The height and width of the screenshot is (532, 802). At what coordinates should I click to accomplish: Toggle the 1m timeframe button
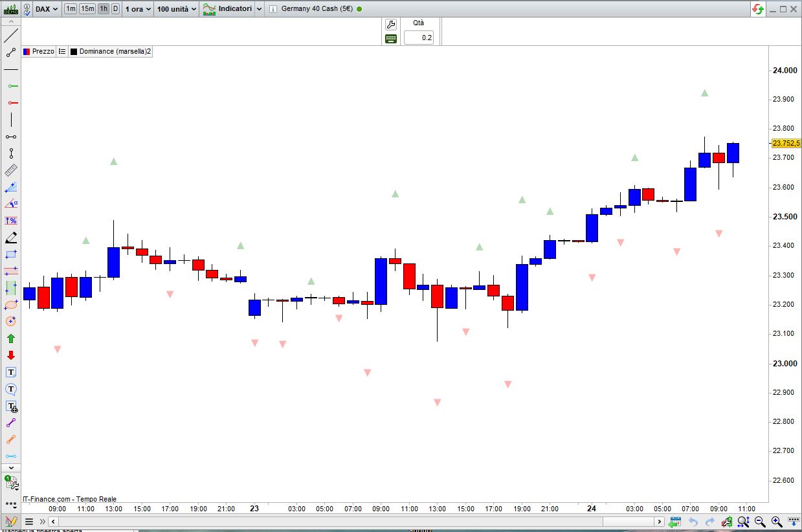(70, 9)
